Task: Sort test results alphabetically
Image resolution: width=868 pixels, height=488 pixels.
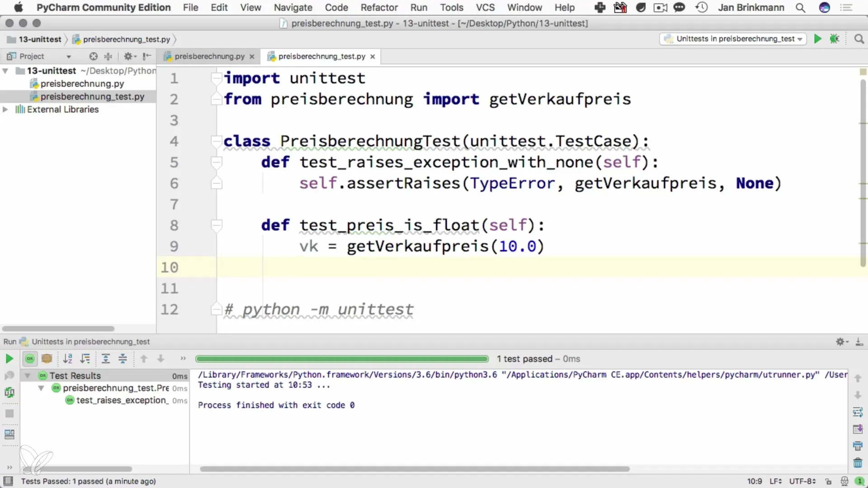Action: (68, 359)
